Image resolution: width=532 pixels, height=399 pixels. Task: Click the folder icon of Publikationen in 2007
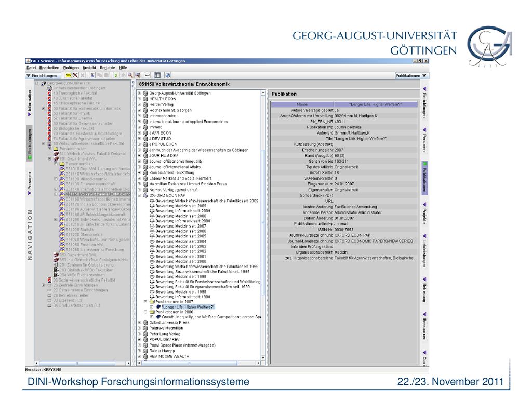click(152, 302)
